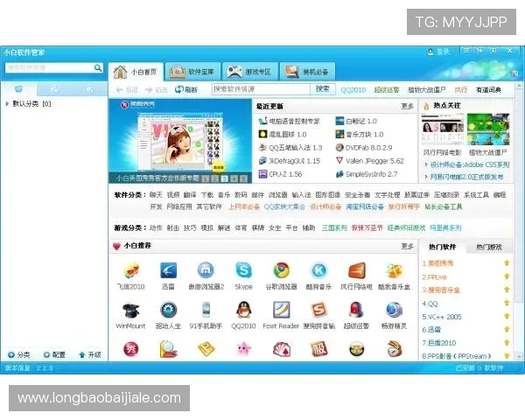Screen dimensions: 525x420
Task: Open 更多 link in 小白推荐
Action: [x=407, y=247]
